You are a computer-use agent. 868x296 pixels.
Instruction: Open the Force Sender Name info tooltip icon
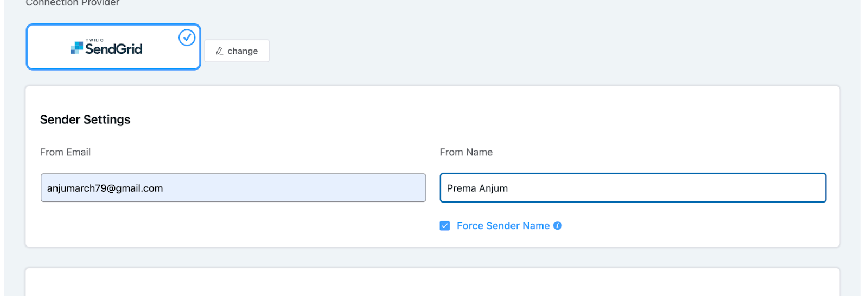(558, 225)
